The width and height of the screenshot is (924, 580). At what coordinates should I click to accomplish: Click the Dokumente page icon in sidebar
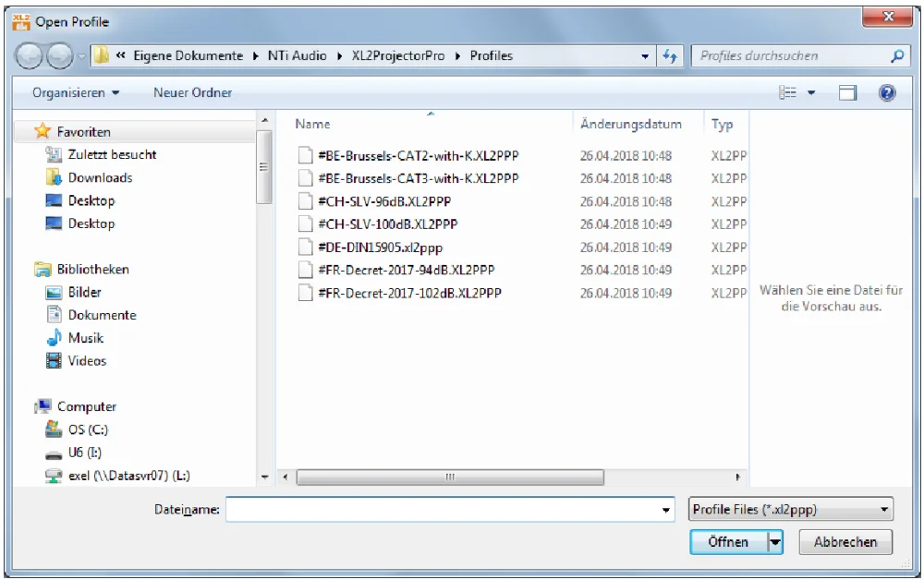(54, 314)
